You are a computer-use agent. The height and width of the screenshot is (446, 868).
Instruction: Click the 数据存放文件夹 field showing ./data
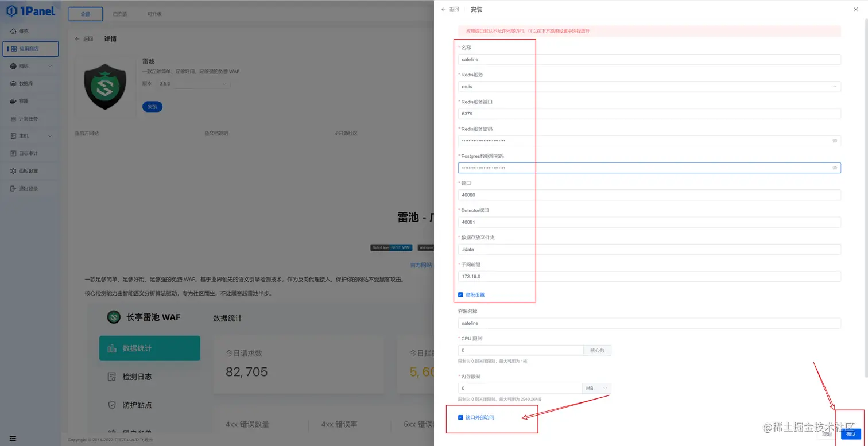tap(649, 249)
